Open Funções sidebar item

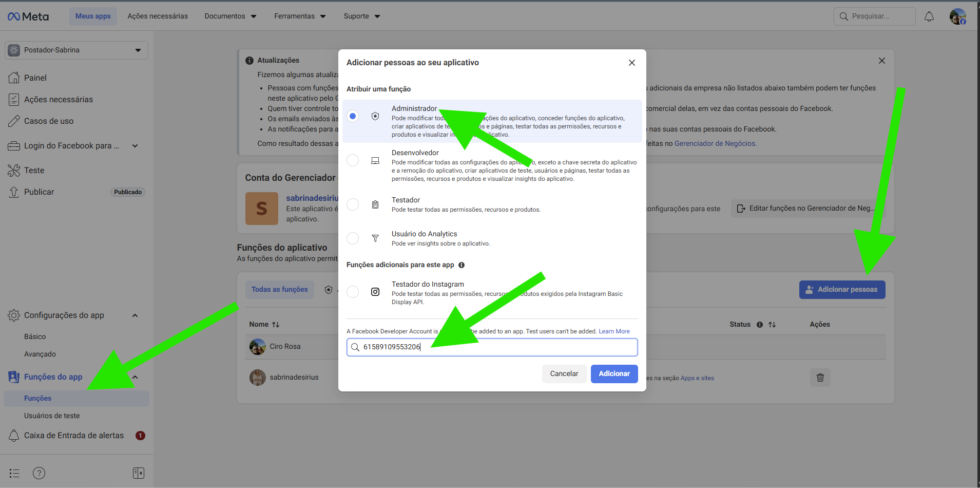(x=76, y=398)
